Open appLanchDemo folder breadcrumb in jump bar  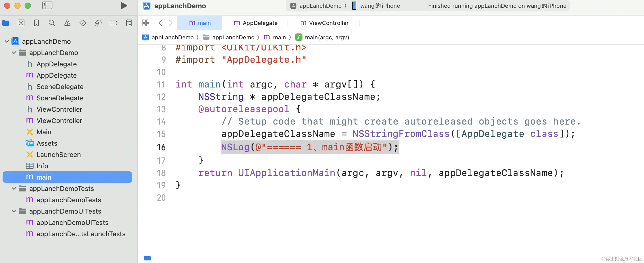[228, 37]
